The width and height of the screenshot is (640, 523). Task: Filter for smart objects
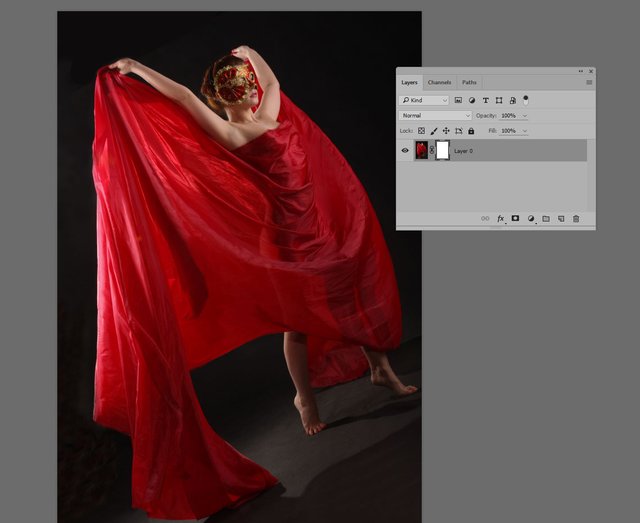[513, 100]
